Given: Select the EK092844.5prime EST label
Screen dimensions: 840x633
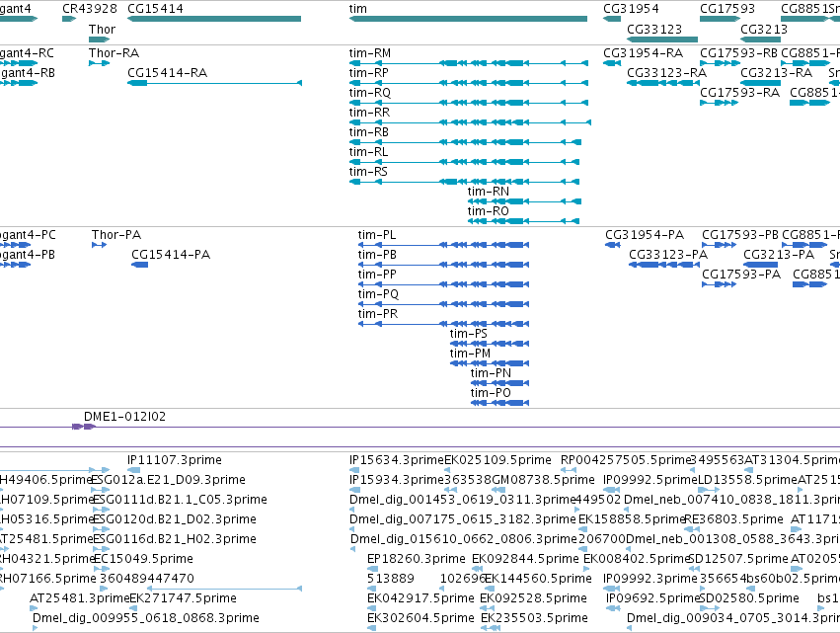Looking at the screenshot, I should 525,559.
